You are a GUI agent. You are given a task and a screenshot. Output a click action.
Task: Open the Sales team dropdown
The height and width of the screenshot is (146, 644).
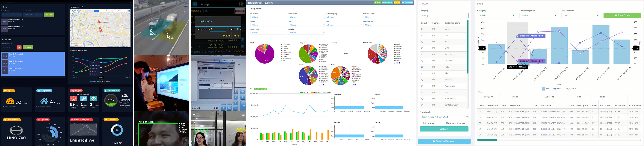(x=269, y=17)
